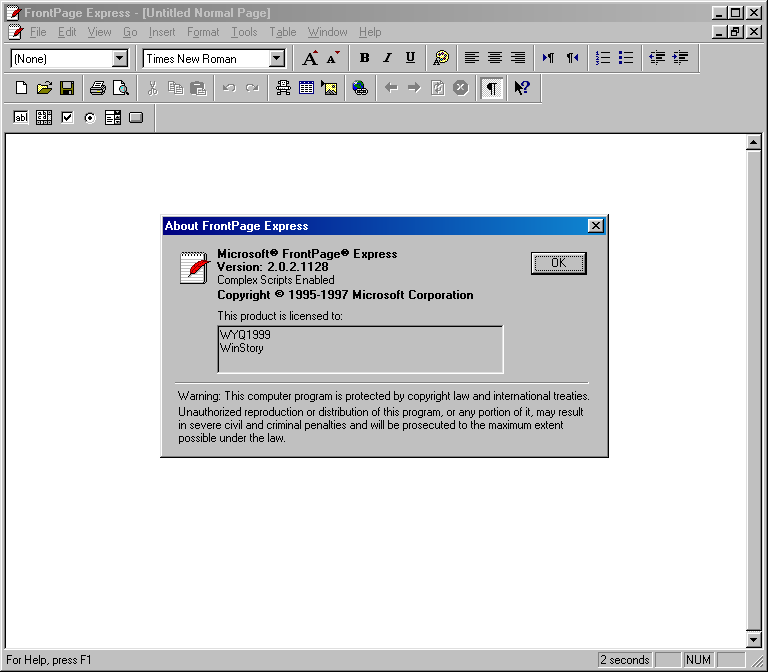Open the Help menu
This screenshot has height=672, width=768.
point(370,32)
